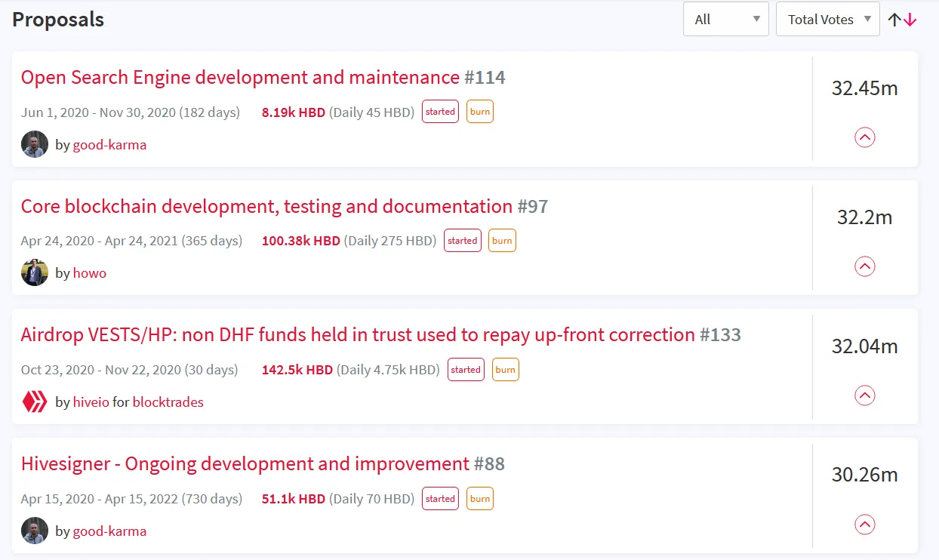Viewport: 939px width, 560px height.
Task: Open proposal Open Search Engine development and maintenance
Action: pos(240,77)
